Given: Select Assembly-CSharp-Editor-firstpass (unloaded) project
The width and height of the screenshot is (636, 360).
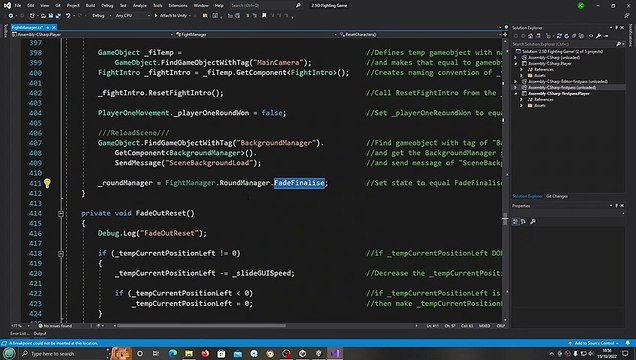Looking at the screenshot, I should [x=567, y=81].
